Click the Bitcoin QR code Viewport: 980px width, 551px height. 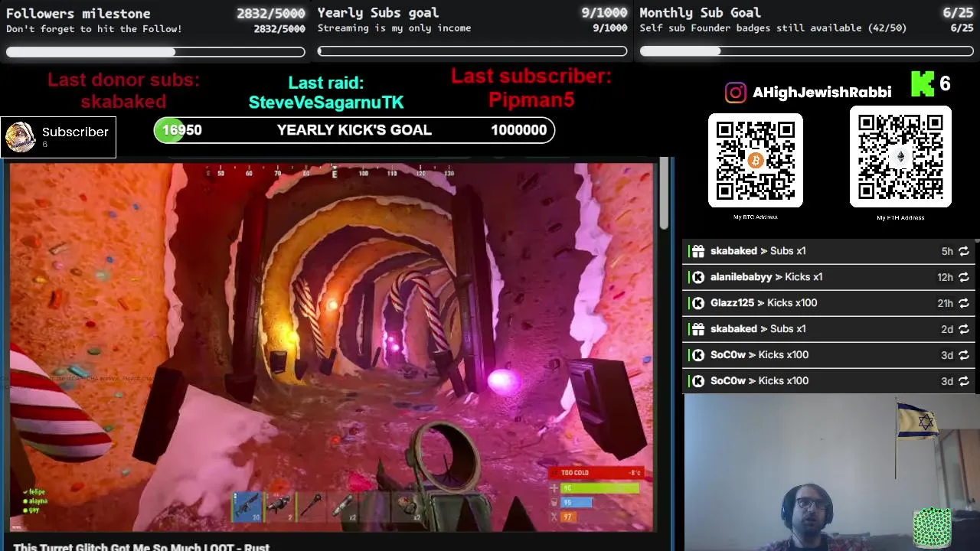[755, 160]
